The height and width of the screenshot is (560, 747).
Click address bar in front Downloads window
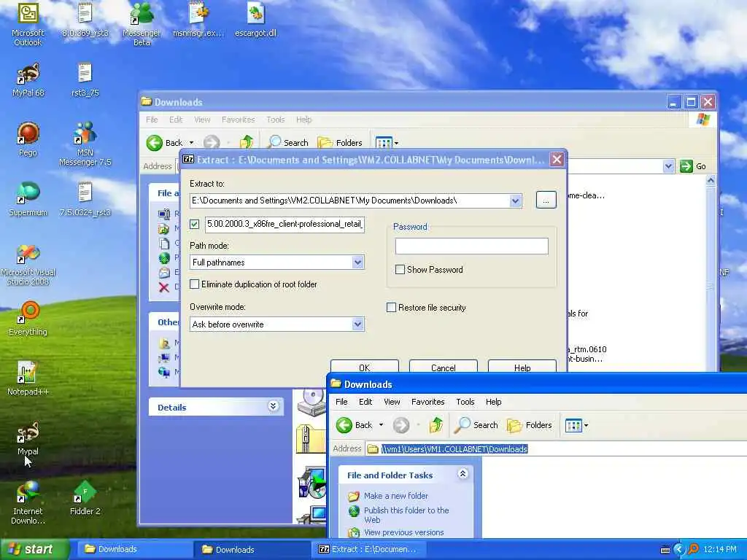pos(555,448)
